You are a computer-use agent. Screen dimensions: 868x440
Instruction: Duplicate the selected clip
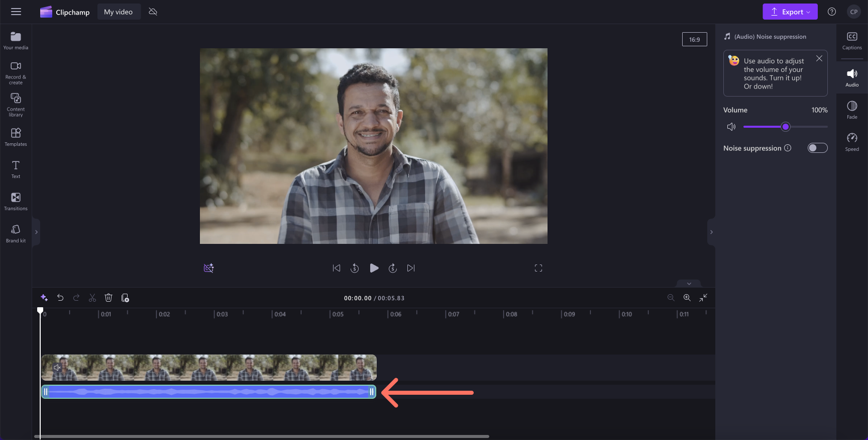pos(125,298)
